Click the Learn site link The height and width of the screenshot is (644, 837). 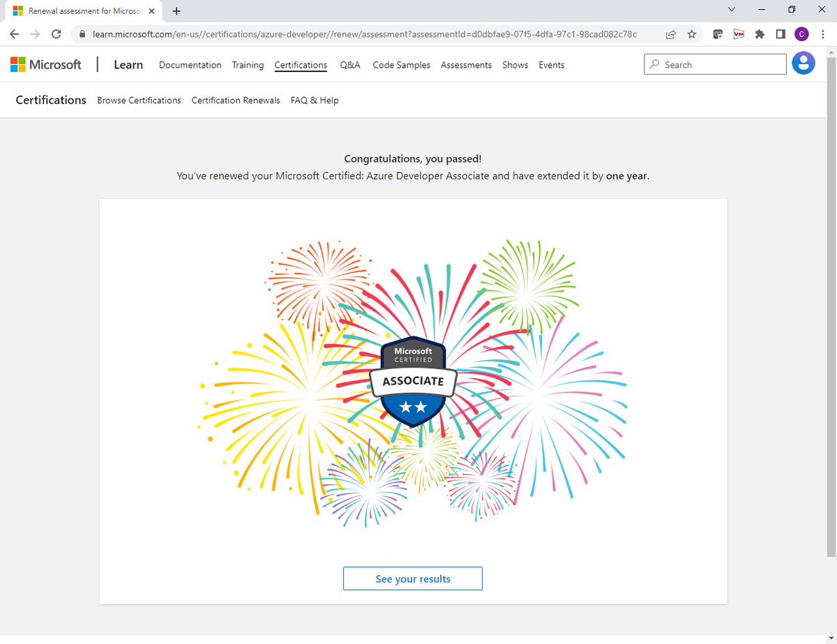pos(128,65)
